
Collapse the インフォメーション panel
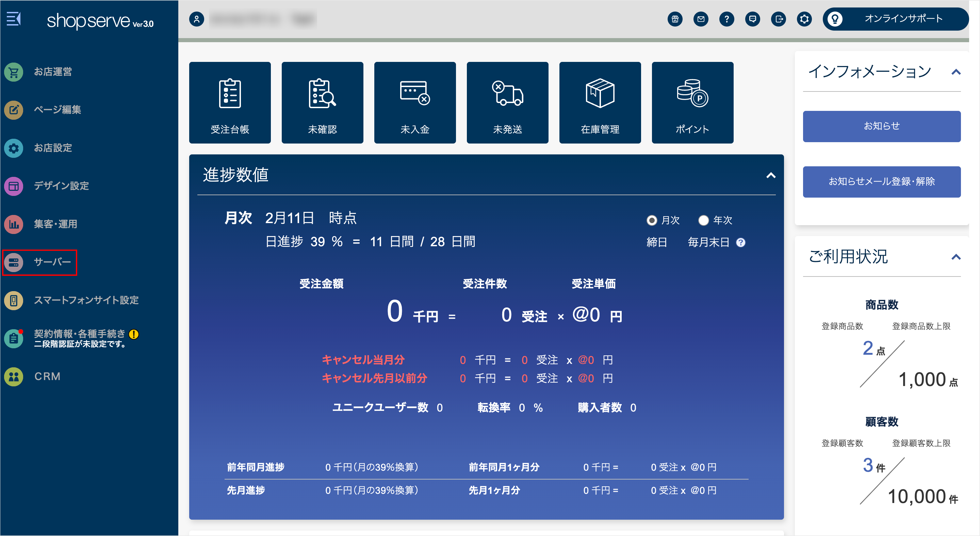(955, 72)
